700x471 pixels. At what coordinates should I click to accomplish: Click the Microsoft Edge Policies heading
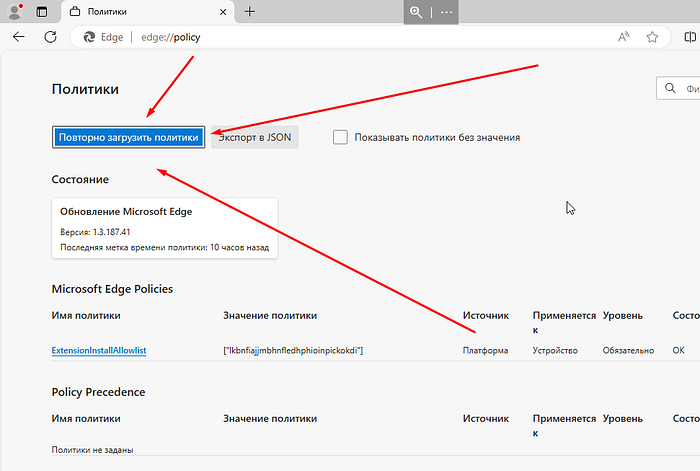pos(112,289)
